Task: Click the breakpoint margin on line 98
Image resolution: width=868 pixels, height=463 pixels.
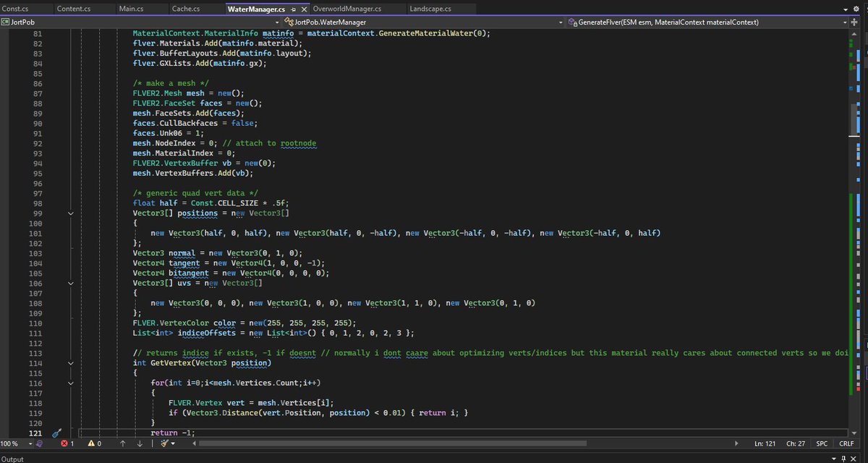Action: pos(6,203)
